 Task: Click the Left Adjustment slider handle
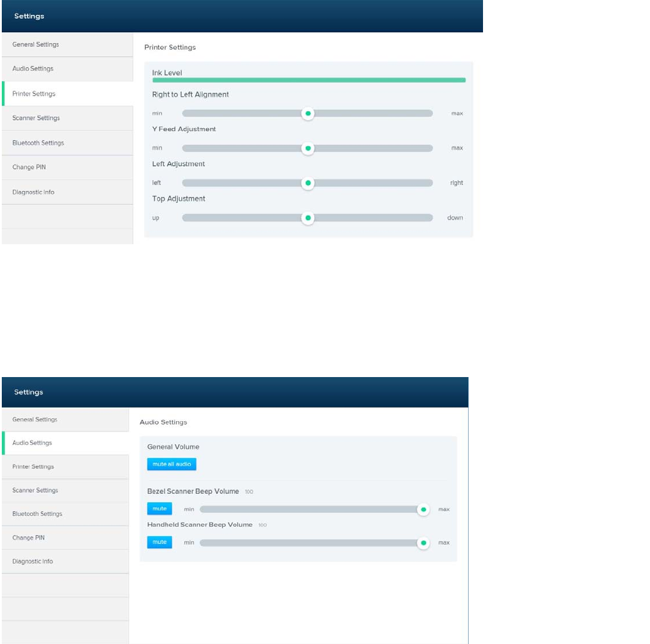[x=308, y=183]
